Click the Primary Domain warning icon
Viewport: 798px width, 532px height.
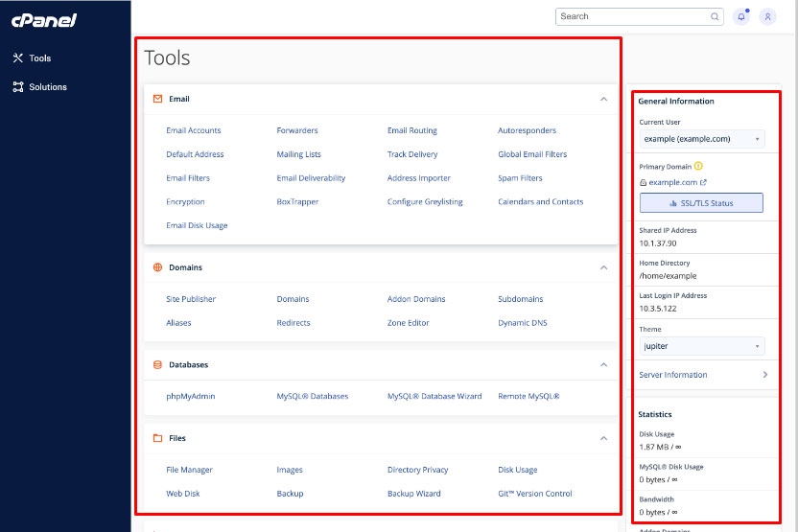click(x=698, y=166)
